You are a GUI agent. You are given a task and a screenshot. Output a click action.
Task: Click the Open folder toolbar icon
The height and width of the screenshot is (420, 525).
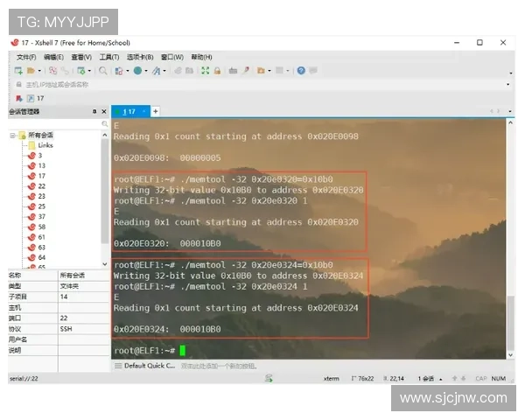[31, 71]
